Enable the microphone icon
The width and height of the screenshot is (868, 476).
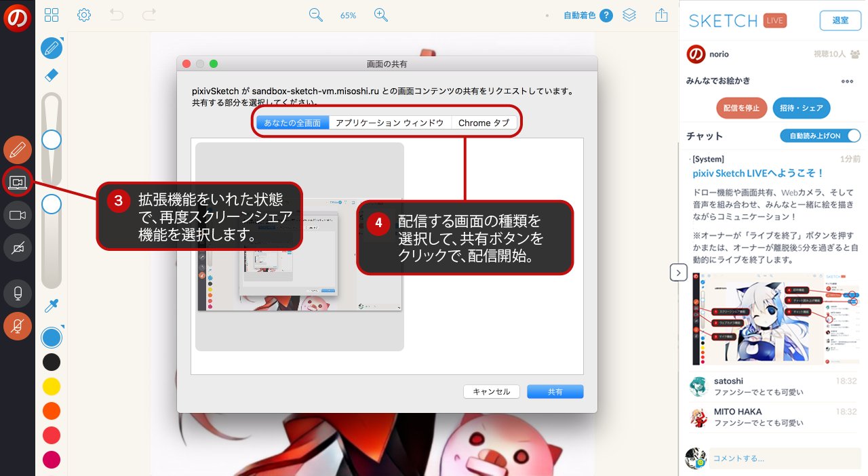[18, 294]
